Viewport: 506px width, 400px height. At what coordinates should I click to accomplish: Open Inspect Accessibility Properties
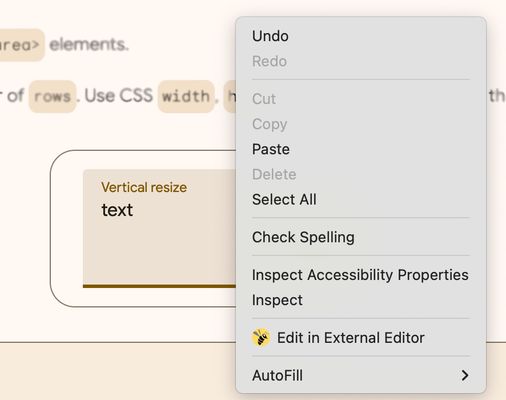pyautogui.click(x=361, y=275)
